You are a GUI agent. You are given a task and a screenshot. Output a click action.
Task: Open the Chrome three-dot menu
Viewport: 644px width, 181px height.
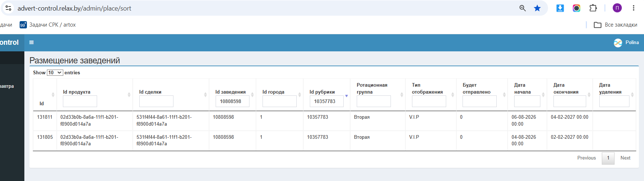633,8
